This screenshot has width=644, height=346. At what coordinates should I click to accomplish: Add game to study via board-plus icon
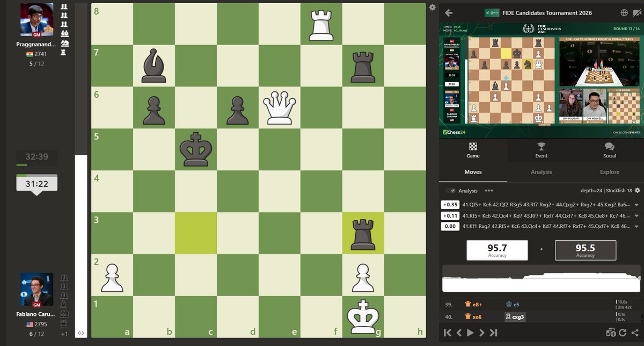point(611,332)
